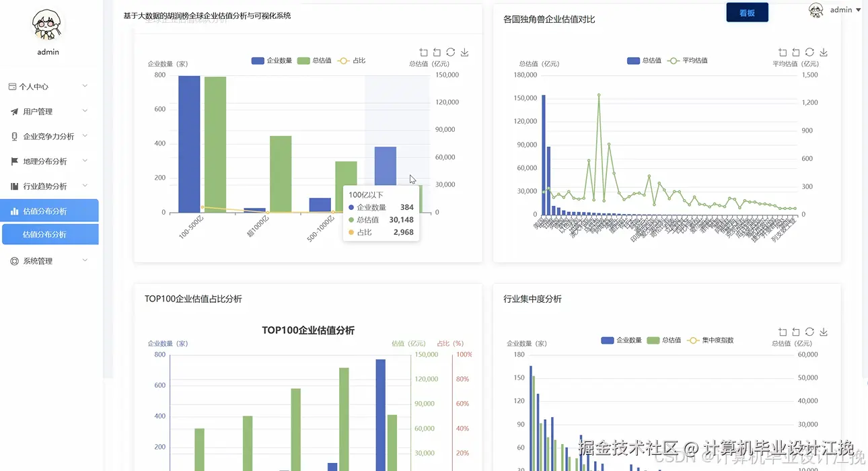Select 估值分布分析 submenu item
This screenshot has width=868, height=471.
click(50, 234)
